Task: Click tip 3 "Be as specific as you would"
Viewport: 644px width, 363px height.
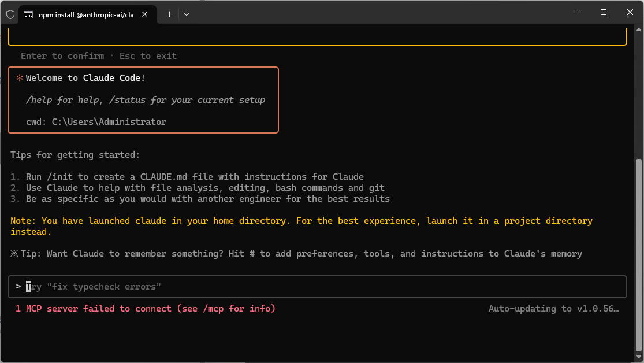Action: (x=200, y=199)
